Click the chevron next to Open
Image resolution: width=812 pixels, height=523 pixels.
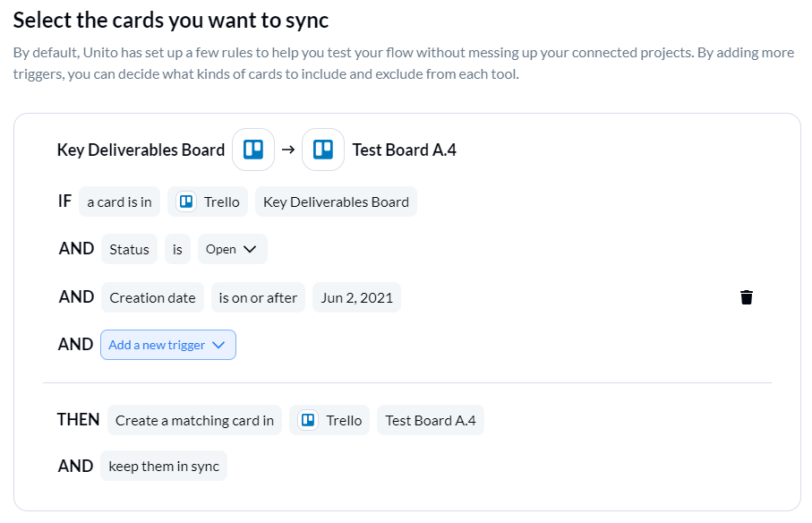click(x=250, y=249)
